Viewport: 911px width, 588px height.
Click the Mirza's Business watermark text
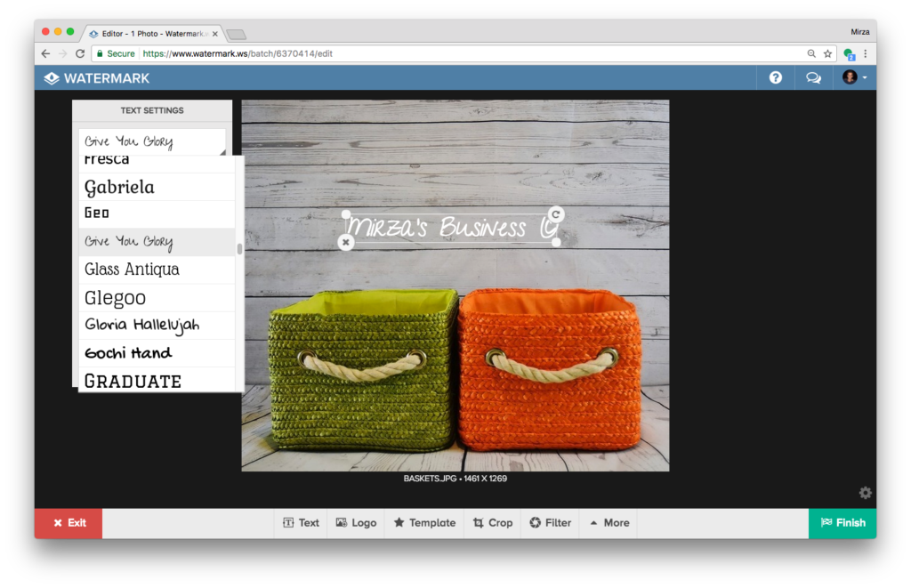(x=449, y=227)
